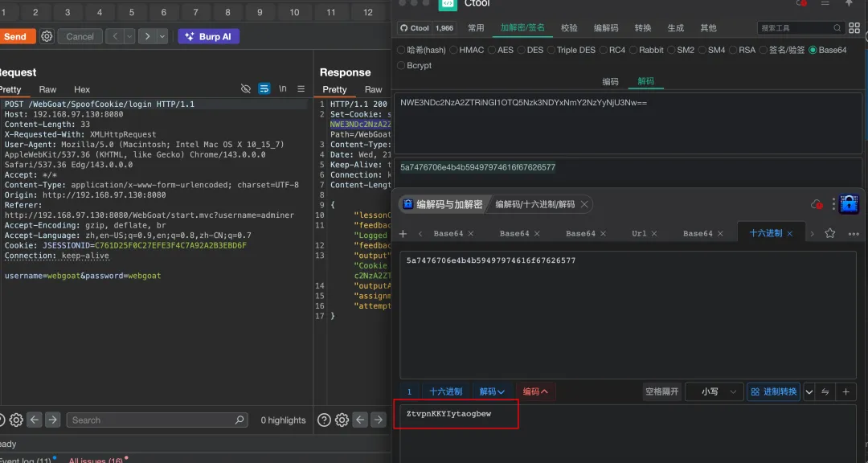The width and height of the screenshot is (868, 463).
Task: Click the Cancel button
Action: (80, 36)
